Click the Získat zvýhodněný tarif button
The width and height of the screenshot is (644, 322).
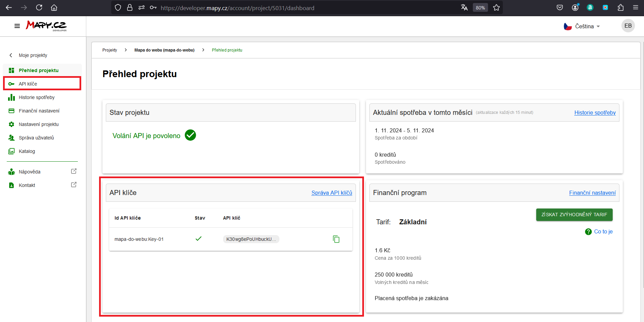click(x=574, y=215)
